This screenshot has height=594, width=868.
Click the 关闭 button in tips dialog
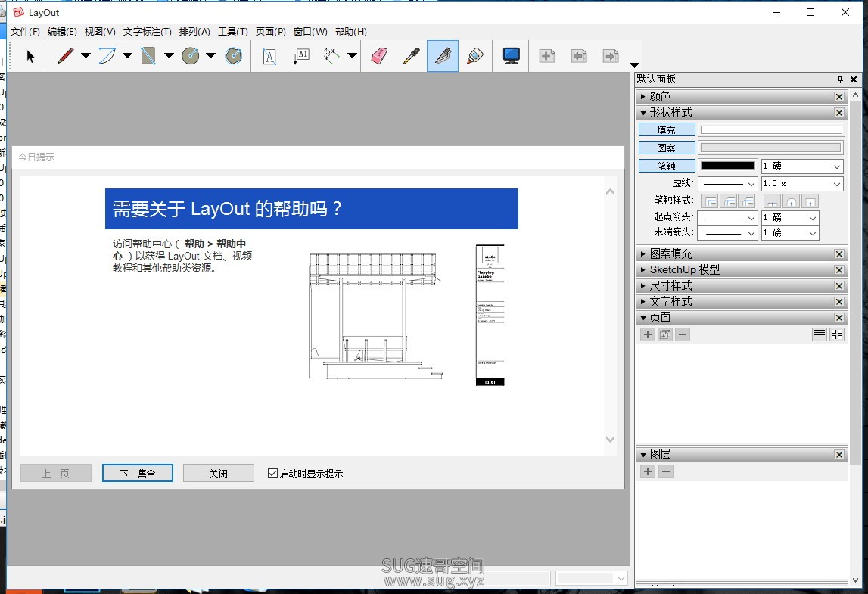(219, 474)
